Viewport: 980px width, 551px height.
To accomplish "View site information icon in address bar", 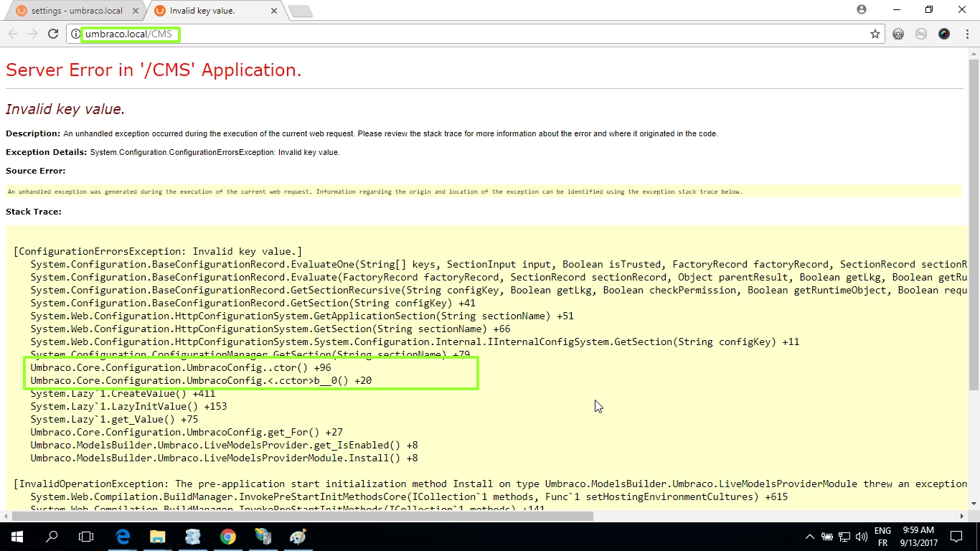I will [75, 34].
